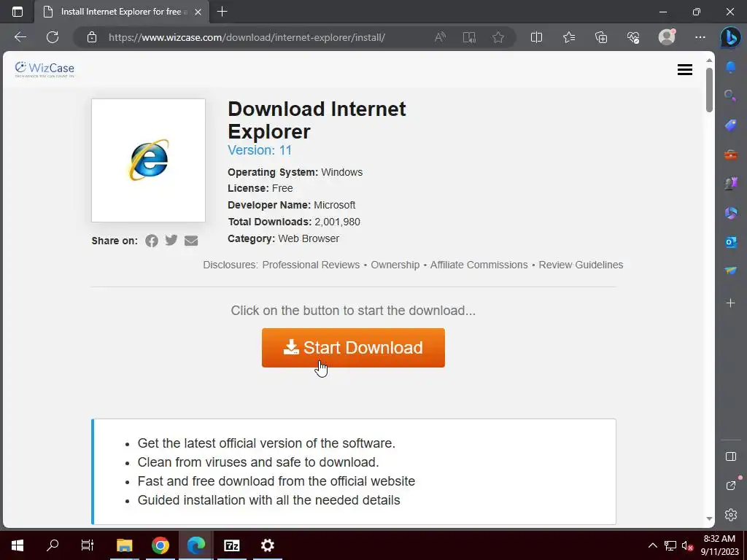Open Edge Settings and more menu
This screenshot has height=560, width=747.
point(700,37)
